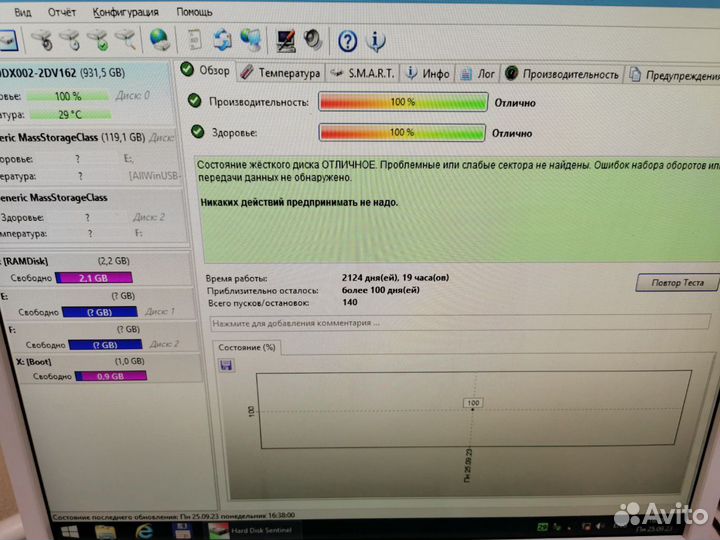Switch to the S.M.A.R.T. tab
The image size is (720, 540).
click(x=362, y=73)
